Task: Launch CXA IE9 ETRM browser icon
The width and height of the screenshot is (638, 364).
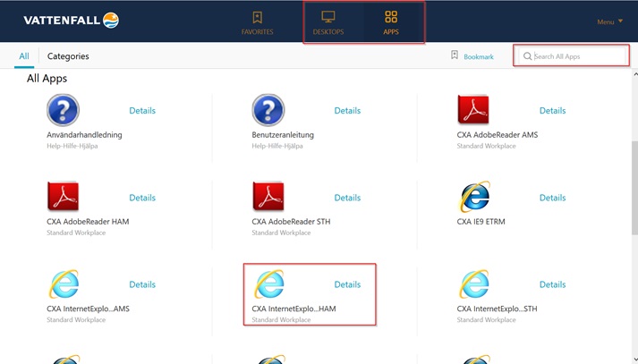Action: pyautogui.click(x=474, y=197)
